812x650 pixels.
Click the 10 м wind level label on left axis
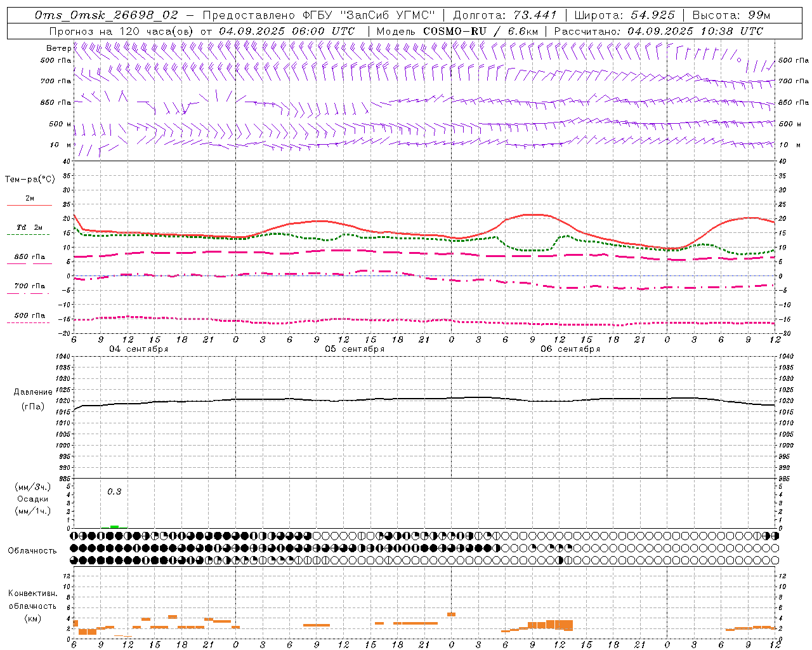point(61,145)
